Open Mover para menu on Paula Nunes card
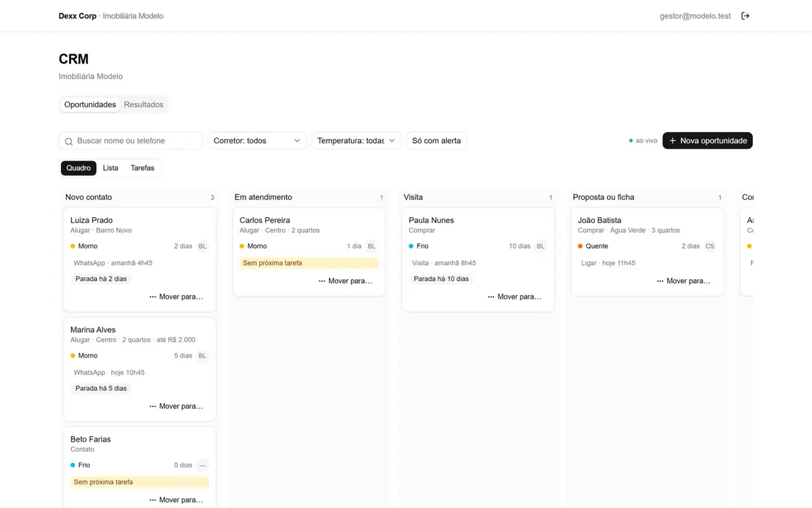Viewport: 812px width, 508px height. point(514,297)
